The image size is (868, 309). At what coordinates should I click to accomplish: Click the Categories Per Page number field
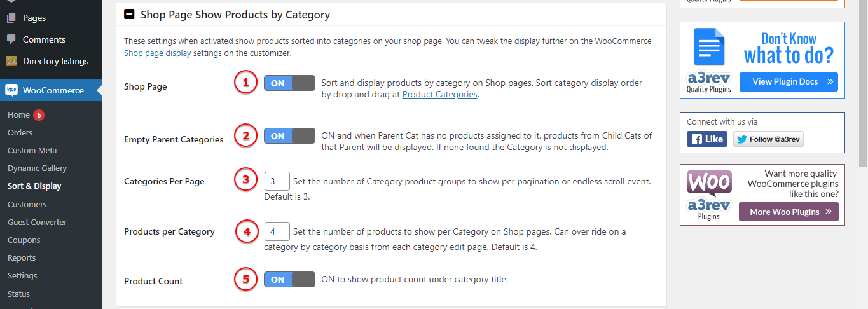tap(277, 182)
